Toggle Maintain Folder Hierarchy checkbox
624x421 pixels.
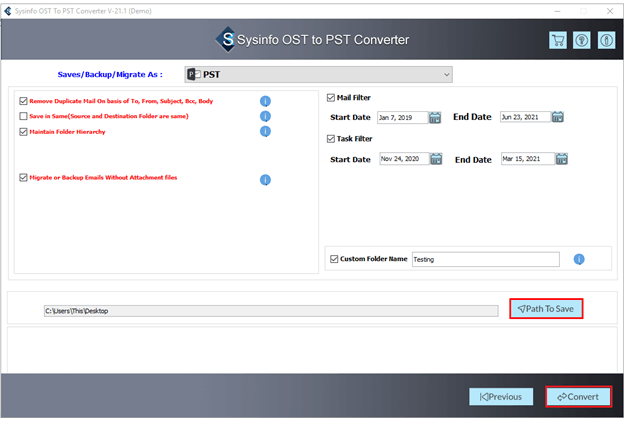coord(23,132)
